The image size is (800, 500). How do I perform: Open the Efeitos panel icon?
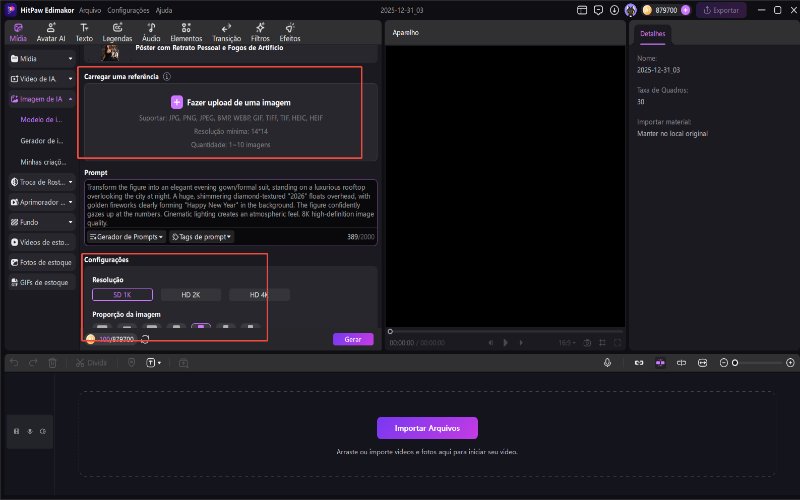(290, 31)
